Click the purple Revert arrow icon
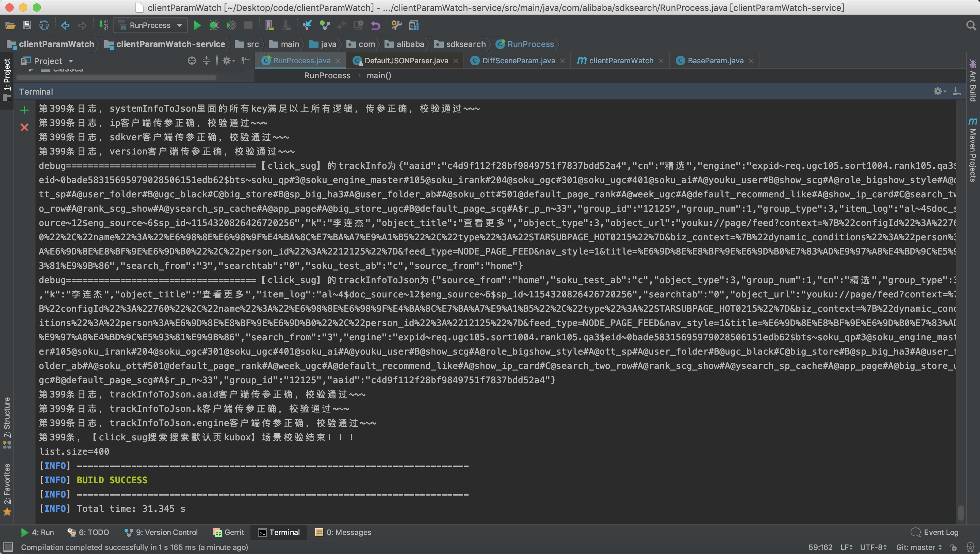 (375, 26)
